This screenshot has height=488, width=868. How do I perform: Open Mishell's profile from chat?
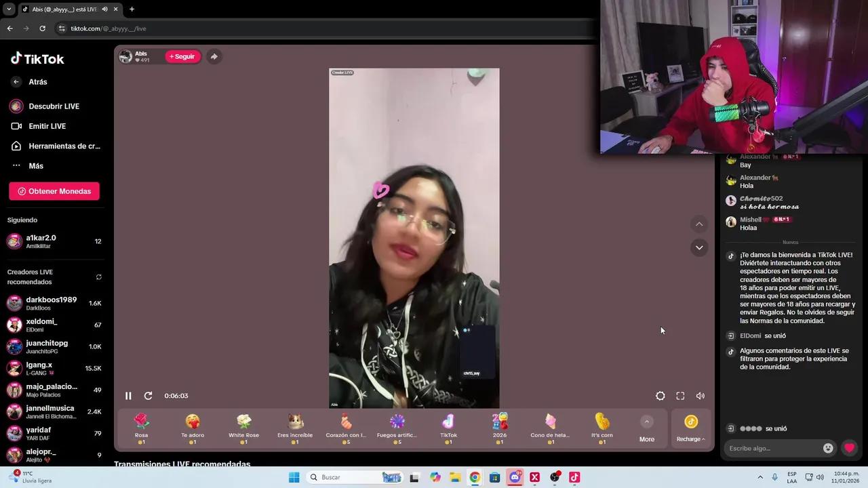point(751,220)
